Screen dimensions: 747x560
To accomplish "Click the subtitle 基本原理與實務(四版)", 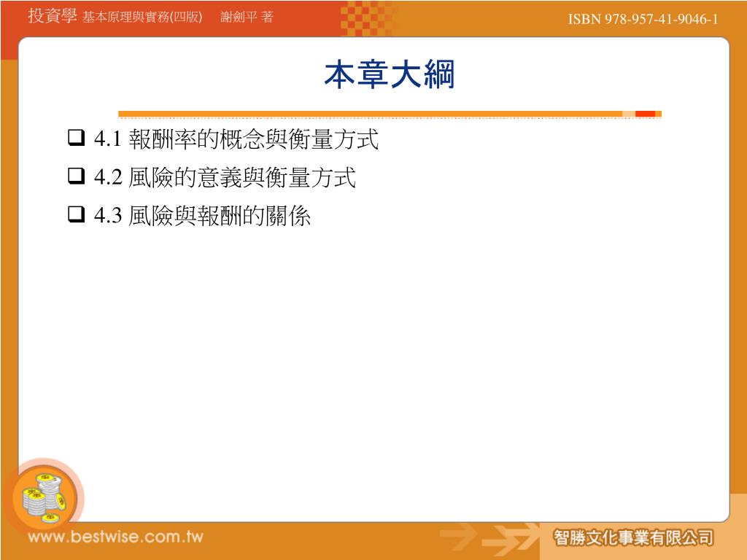I will pos(142,17).
